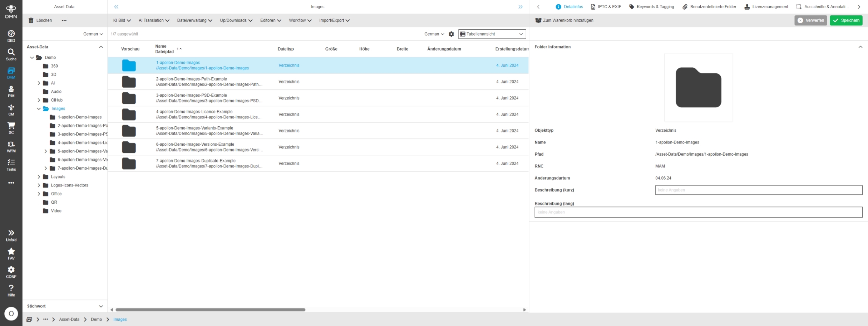Switch to Keywords & Tagging tab
868x326 pixels.
(651, 7)
